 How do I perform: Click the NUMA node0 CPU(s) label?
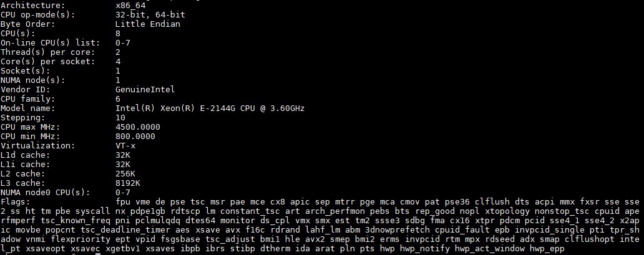tap(45, 192)
